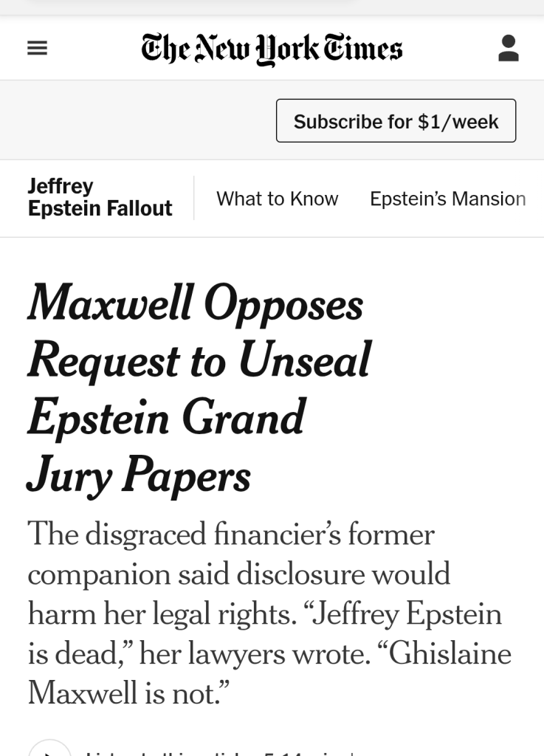Open the account profile icon

point(508,49)
